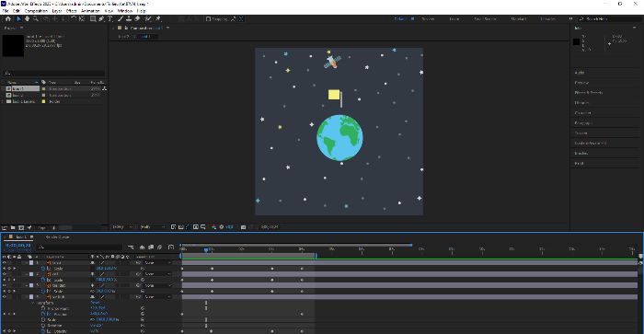Hide layer 2 with its eye icon
Viewport: 644px width, 334px height.
click(5, 274)
